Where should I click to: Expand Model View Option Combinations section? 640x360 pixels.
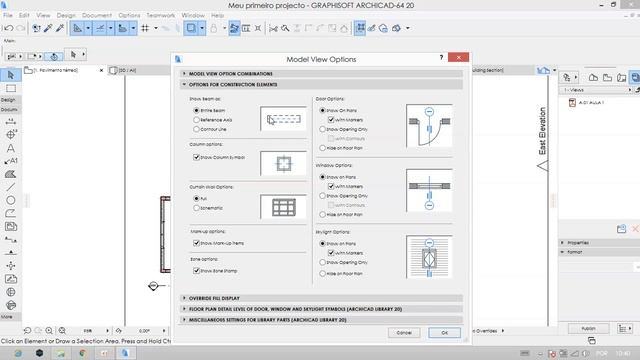pos(322,74)
